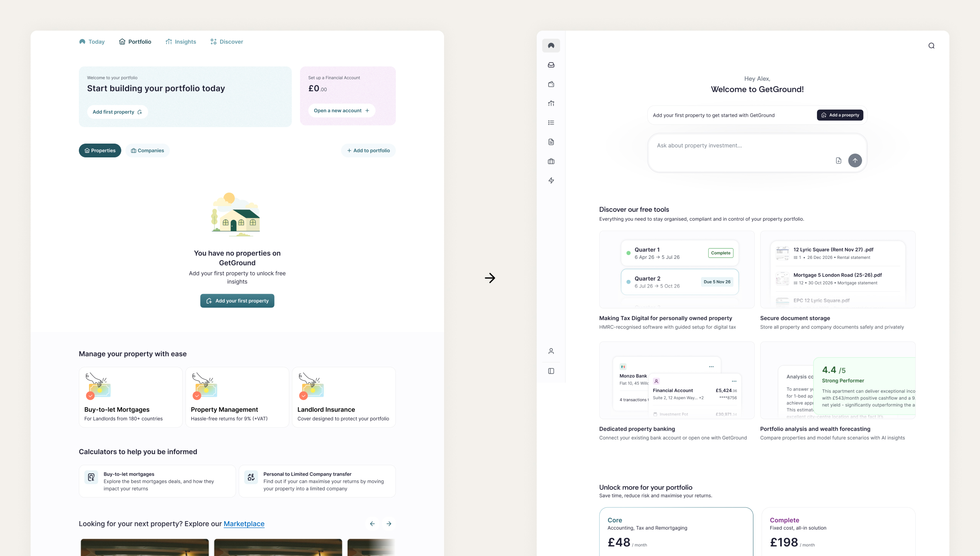The height and width of the screenshot is (556, 980).
Task: Select the Complete plan card
Action: tap(838, 532)
